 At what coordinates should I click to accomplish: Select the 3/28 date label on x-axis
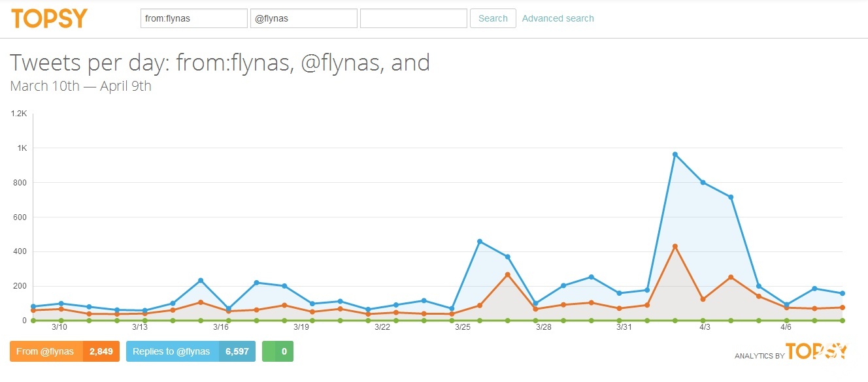[x=544, y=327]
